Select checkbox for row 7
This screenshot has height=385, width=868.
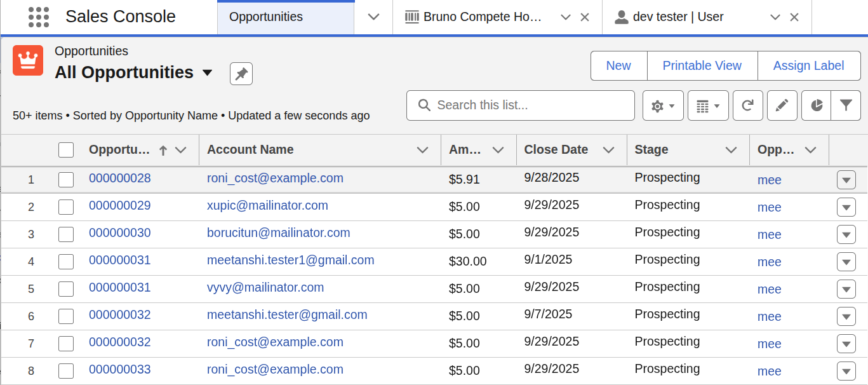[66, 344]
